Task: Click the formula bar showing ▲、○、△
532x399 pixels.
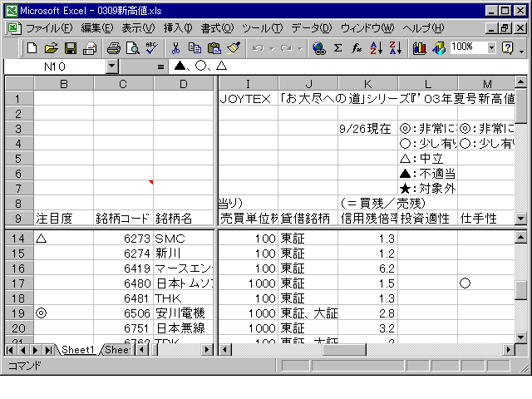Action: pos(349,66)
